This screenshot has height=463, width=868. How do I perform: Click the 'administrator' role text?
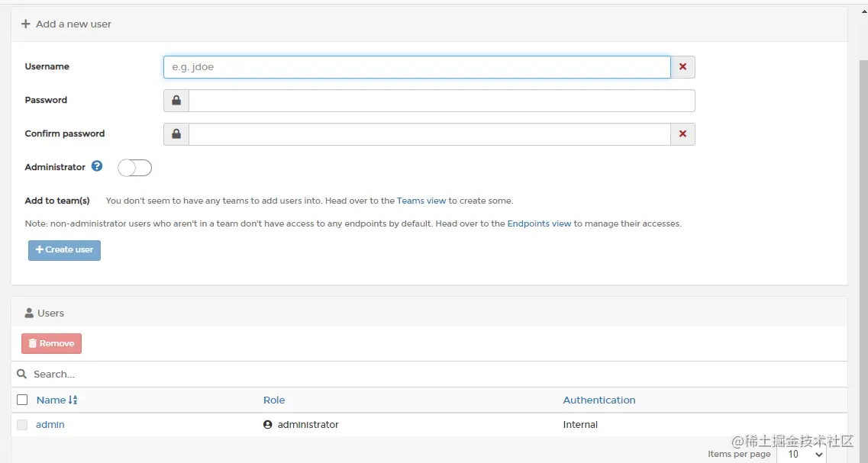pyautogui.click(x=308, y=425)
